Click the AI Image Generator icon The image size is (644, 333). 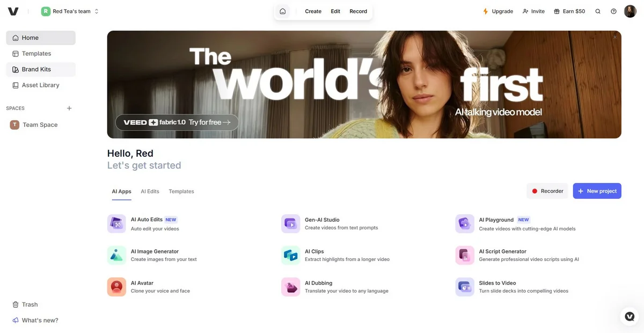click(116, 256)
